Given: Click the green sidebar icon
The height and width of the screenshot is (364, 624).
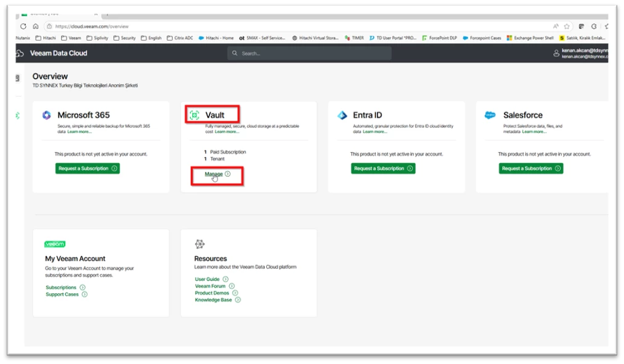Looking at the screenshot, I should tap(17, 116).
